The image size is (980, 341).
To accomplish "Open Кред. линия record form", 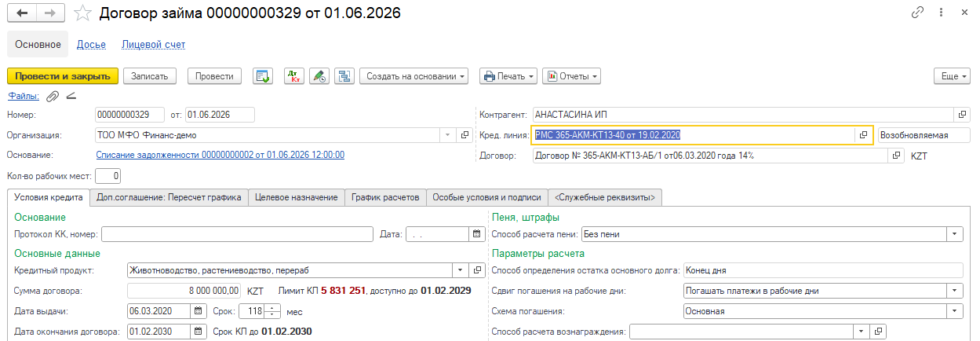I will pos(863,135).
